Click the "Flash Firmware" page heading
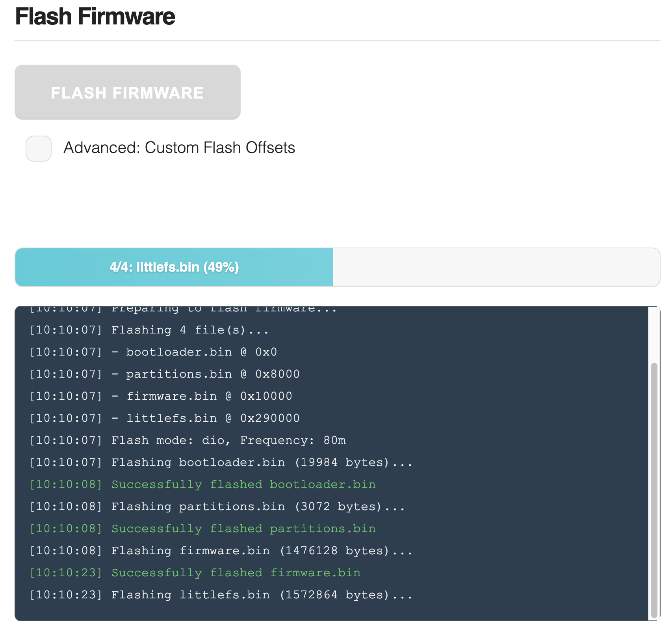 pyautogui.click(x=95, y=17)
